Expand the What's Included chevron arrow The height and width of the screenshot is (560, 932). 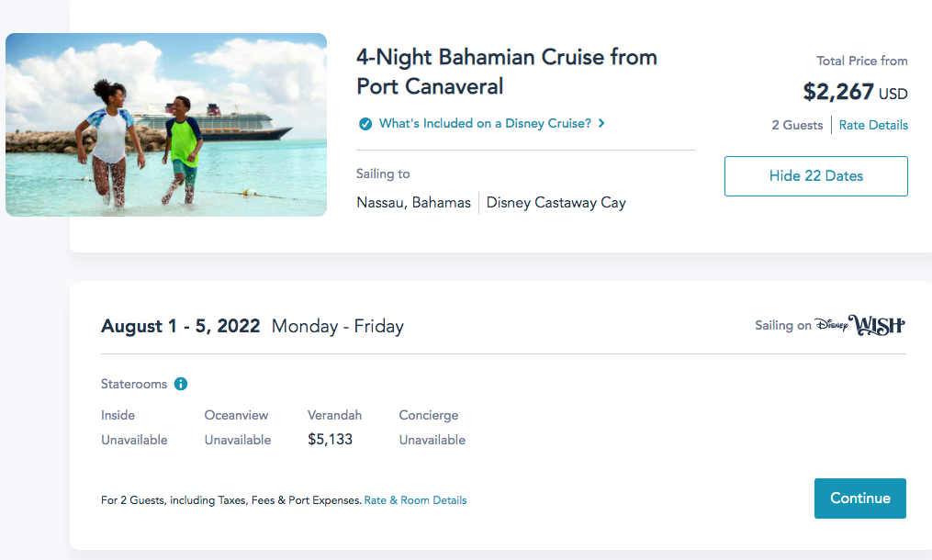601,123
